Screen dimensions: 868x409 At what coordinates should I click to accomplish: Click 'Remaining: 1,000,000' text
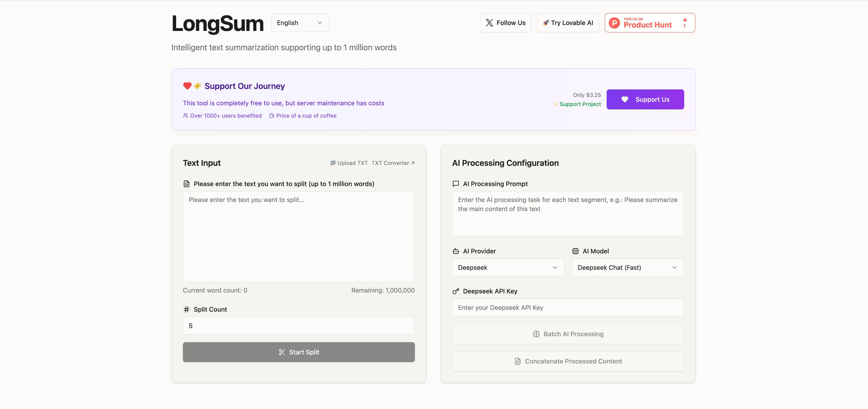pyautogui.click(x=383, y=290)
